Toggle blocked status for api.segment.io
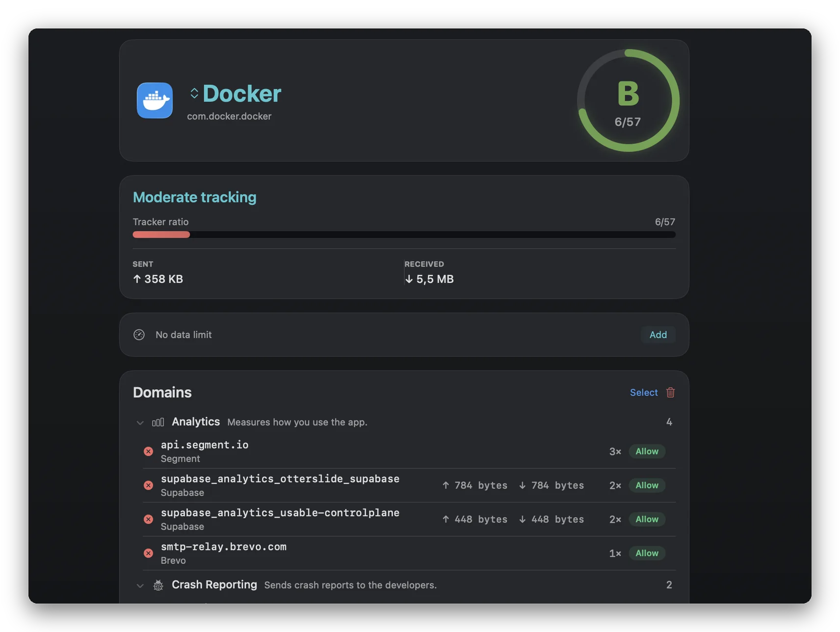 (x=148, y=451)
